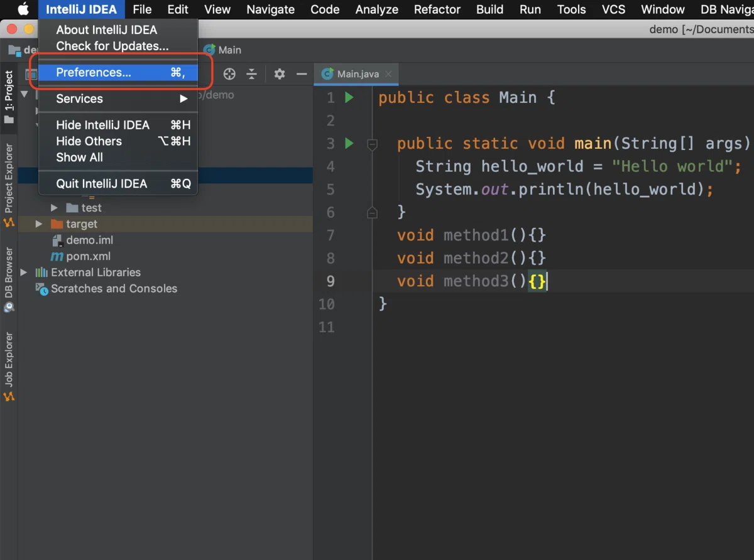Click the locate-in-project crosshair icon
This screenshot has height=560, width=754.
pos(229,74)
